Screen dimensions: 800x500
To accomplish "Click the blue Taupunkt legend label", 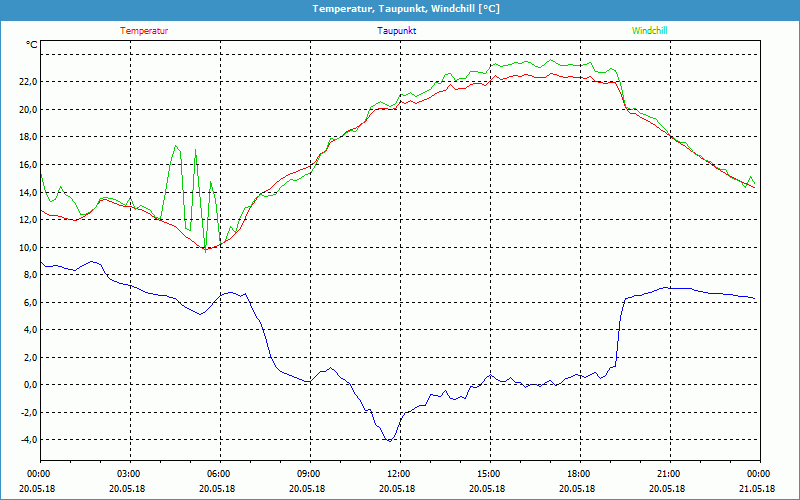I will [x=397, y=31].
